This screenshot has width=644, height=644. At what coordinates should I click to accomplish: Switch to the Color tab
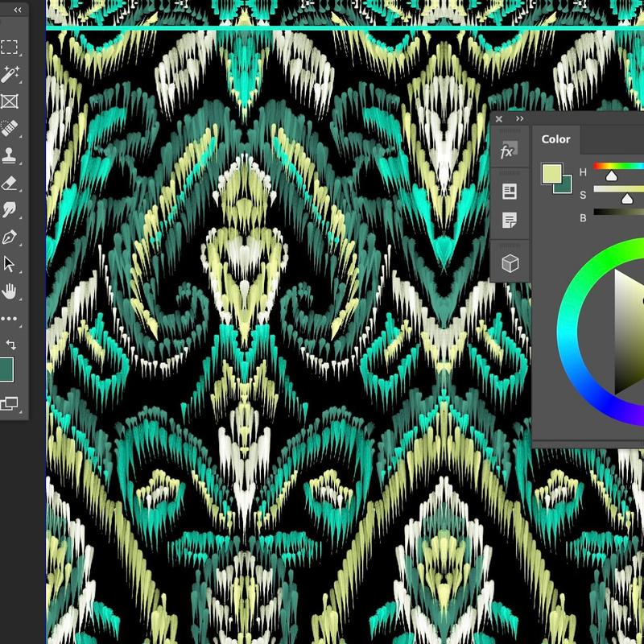(555, 139)
